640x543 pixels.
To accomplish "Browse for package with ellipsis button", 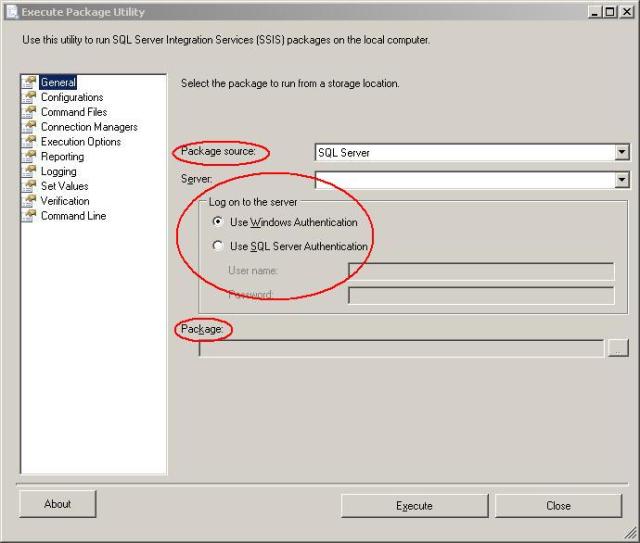I will [619, 348].
